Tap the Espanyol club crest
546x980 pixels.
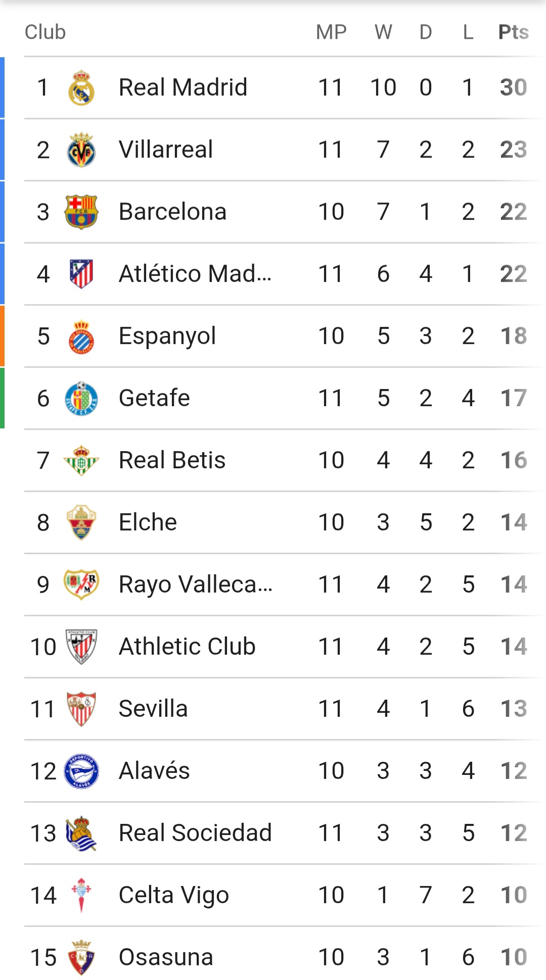pos(81,336)
